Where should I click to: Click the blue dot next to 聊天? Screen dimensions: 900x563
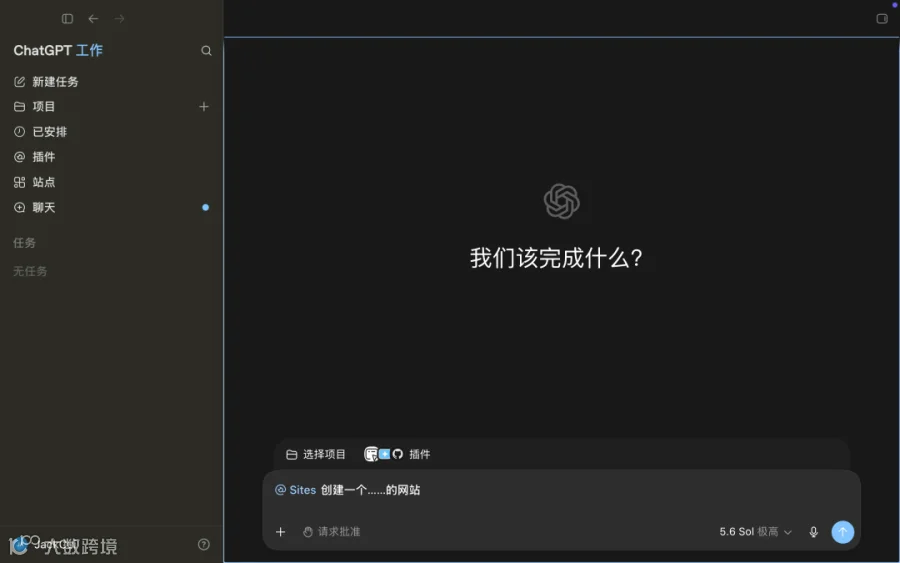pyautogui.click(x=205, y=207)
